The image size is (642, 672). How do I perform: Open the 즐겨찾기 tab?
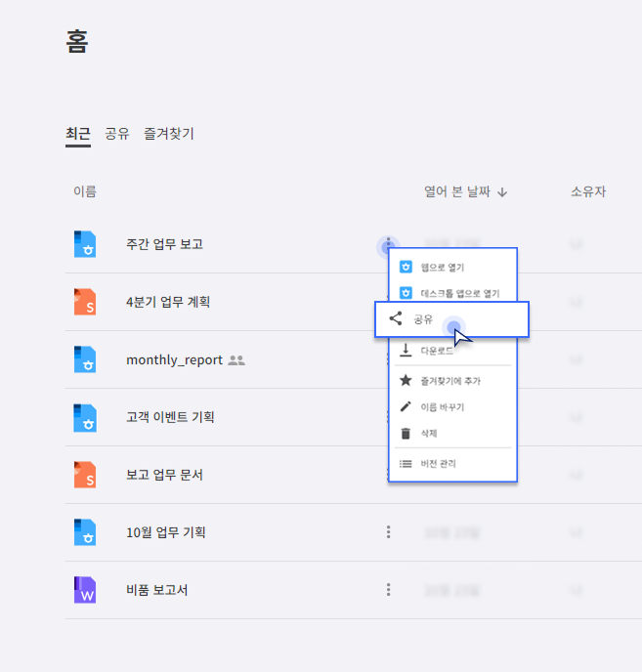pyautogui.click(x=168, y=134)
